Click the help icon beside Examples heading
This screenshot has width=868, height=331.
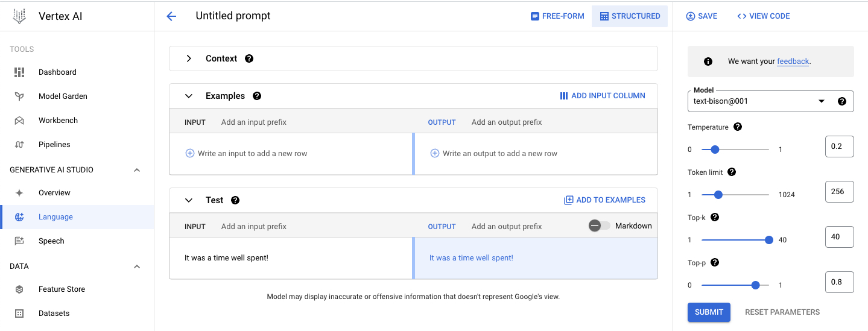(257, 96)
